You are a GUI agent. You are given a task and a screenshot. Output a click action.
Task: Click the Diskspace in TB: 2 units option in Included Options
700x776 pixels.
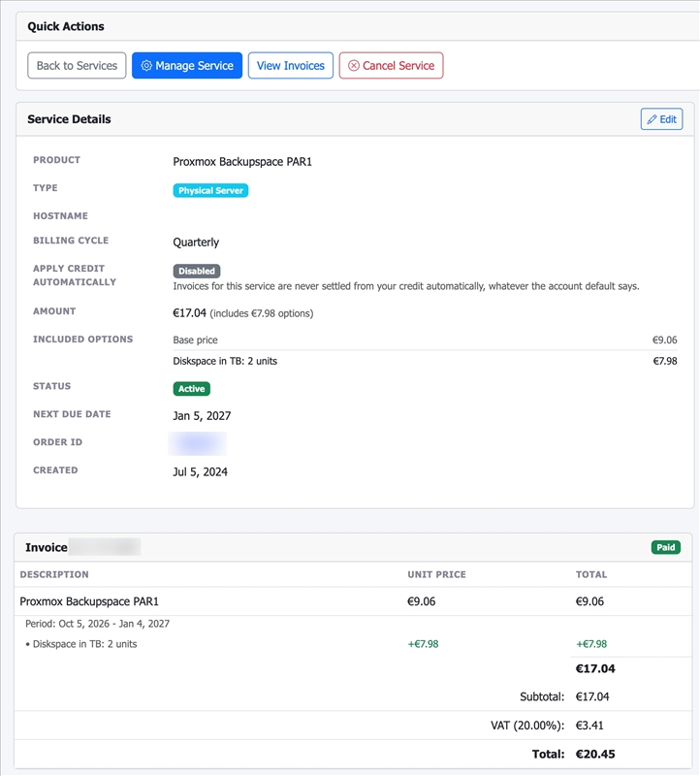click(225, 361)
